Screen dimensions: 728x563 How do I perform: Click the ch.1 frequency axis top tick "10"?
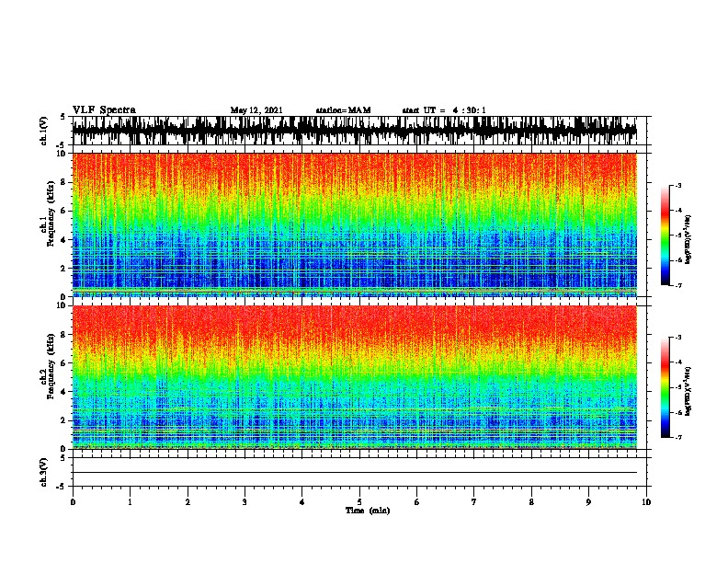(62, 154)
